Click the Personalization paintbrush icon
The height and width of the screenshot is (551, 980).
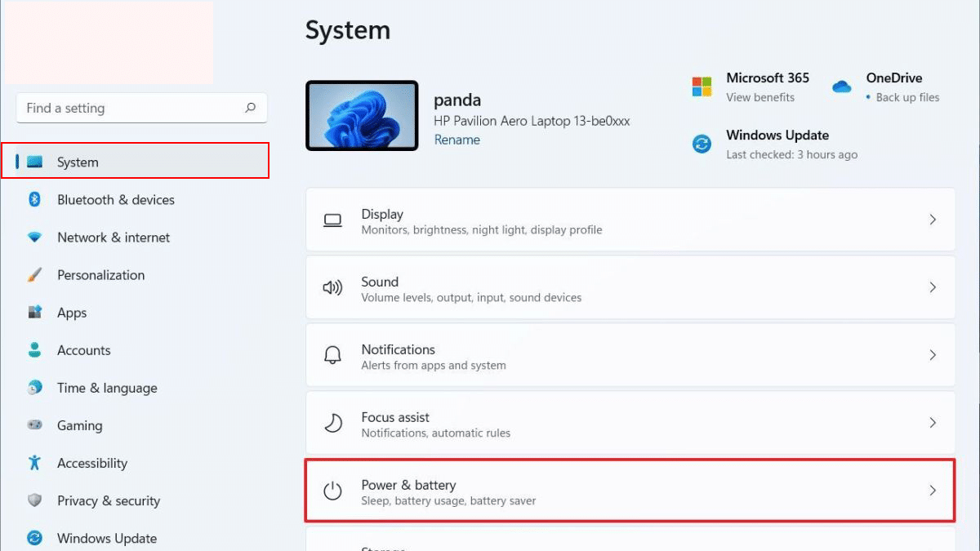coord(34,275)
